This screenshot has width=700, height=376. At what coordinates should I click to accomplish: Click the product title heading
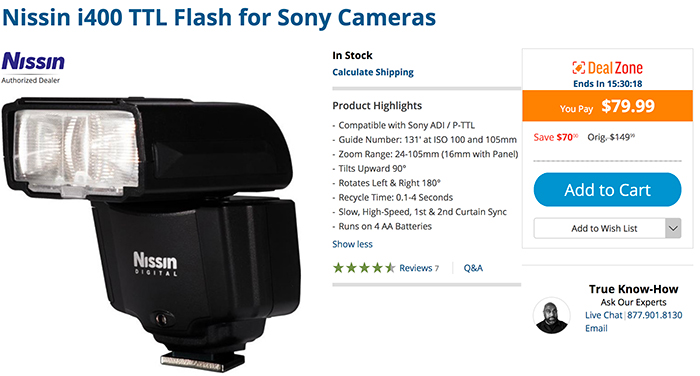pyautogui.click(x=219, y=18)
